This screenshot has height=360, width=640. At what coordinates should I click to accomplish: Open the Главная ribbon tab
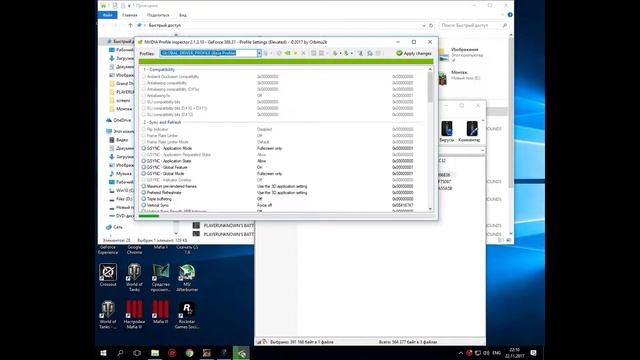point(130,15)
